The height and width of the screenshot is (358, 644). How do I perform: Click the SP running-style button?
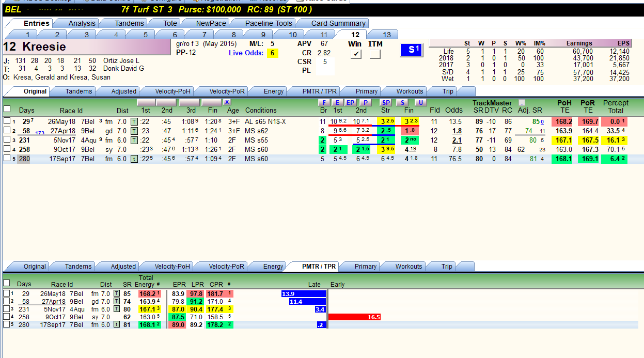386,102
